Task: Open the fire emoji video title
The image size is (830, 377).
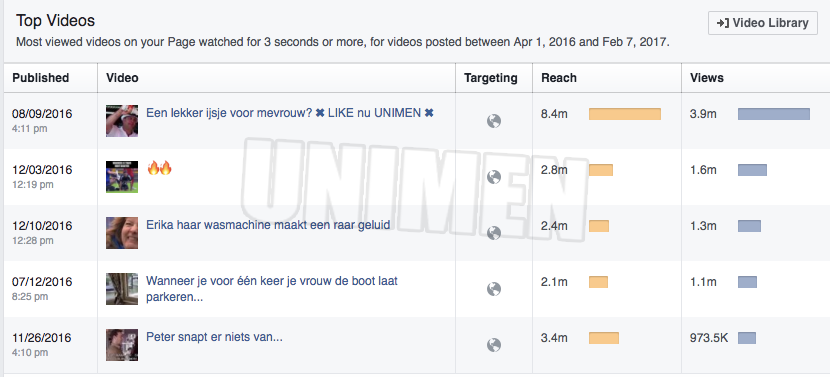Action: [159, 169]
